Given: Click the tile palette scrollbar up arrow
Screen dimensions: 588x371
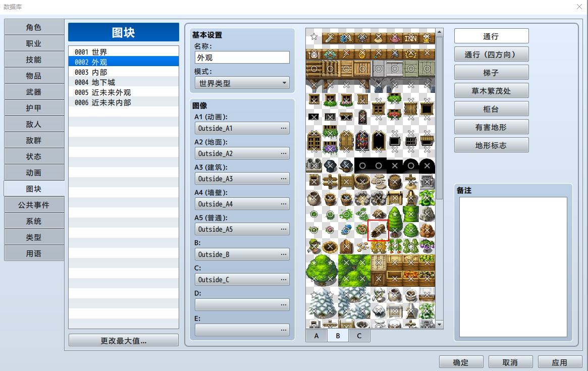Looking at the screenshot, I should [440, 32].
